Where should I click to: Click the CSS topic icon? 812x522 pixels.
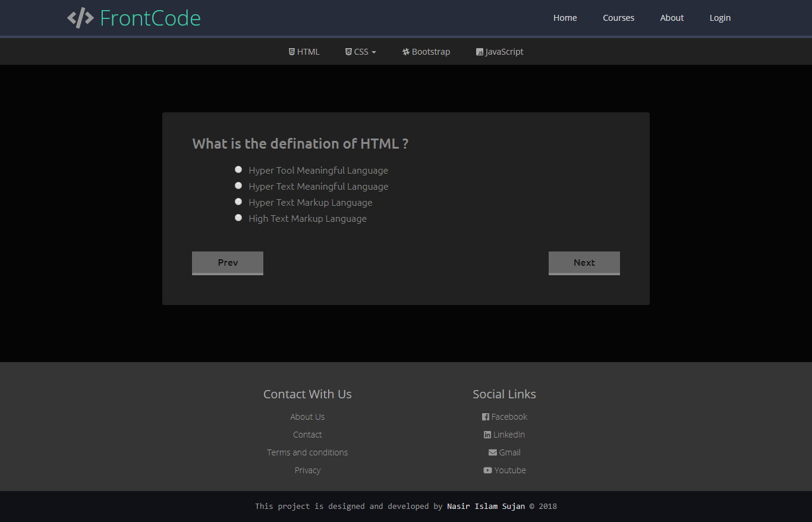pyautogui.click(x=348, y=51)
